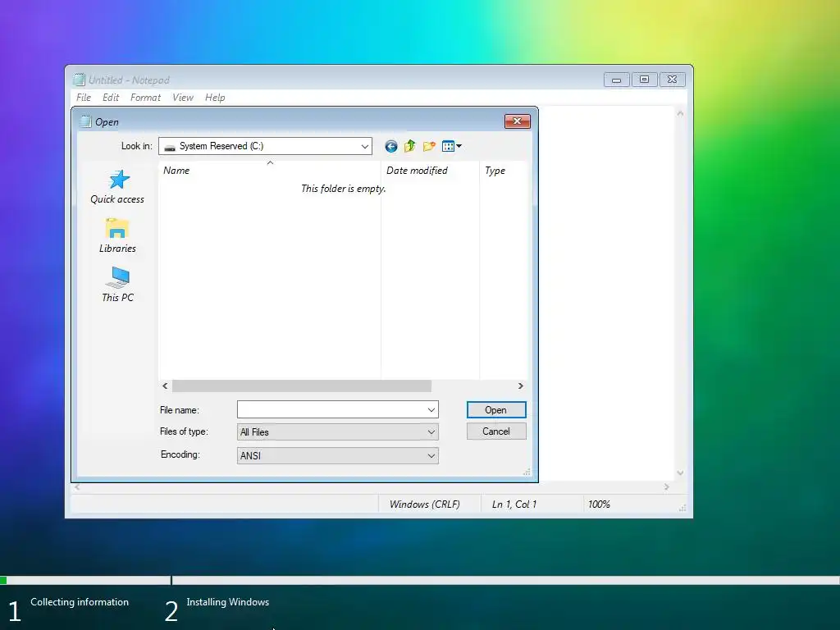Sort file list by Date modified

pos(430,171)
